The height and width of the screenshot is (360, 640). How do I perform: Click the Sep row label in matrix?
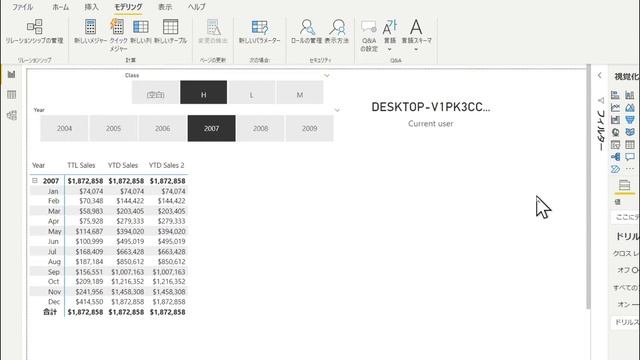point(54,272)
